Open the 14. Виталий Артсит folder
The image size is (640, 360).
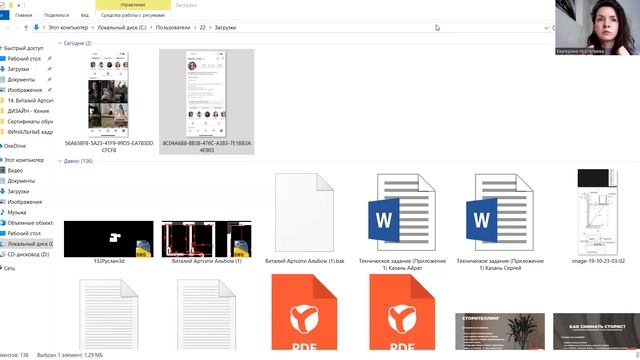pos(30,100)
